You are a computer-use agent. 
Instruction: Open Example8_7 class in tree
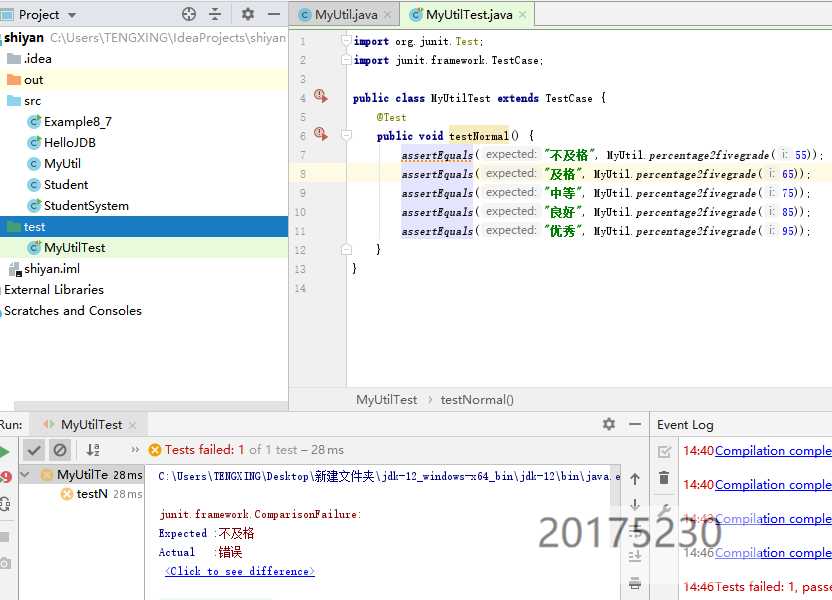(x=77, y=121)
